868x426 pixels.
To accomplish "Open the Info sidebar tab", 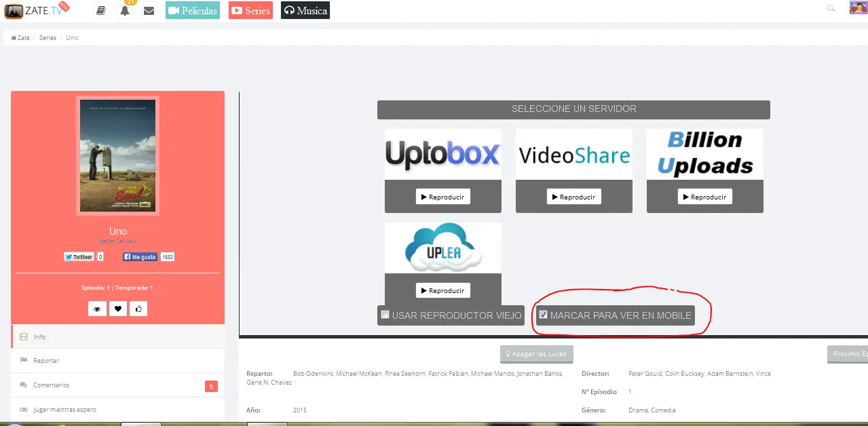I will (118, 336).
